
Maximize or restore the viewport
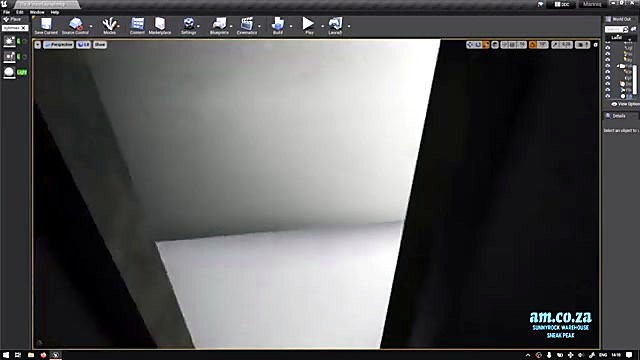click(x=596, y=45)
